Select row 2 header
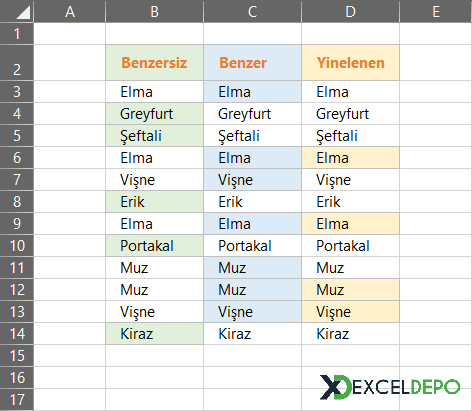The height and width of the screenshot is (411, 472). (x=17, y=63)
